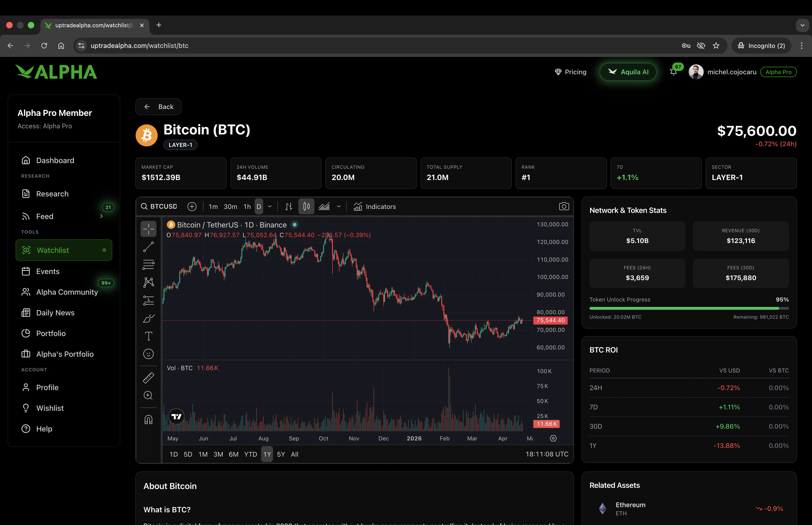
Task: Select the pattern drawing tool
Action: [148, 282]
